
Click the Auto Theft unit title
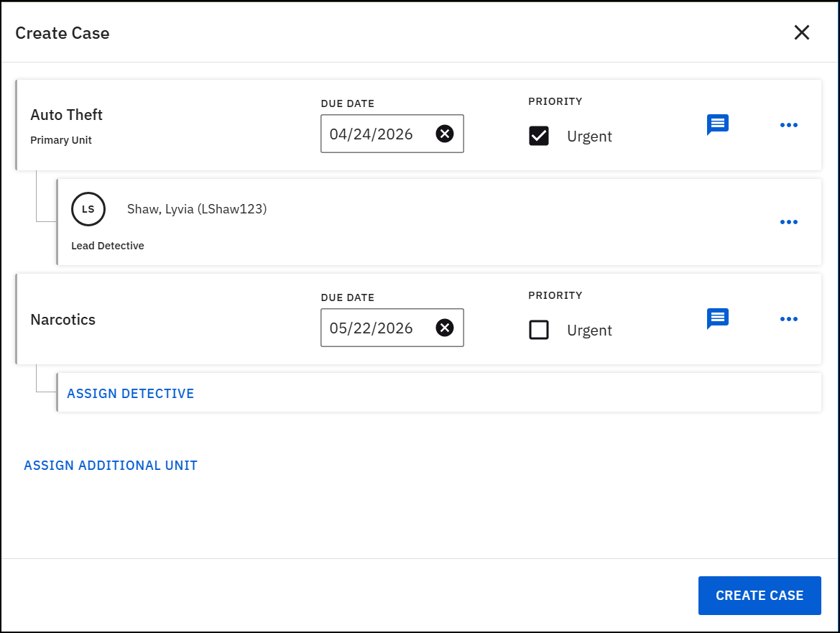[x=66, y=114]
